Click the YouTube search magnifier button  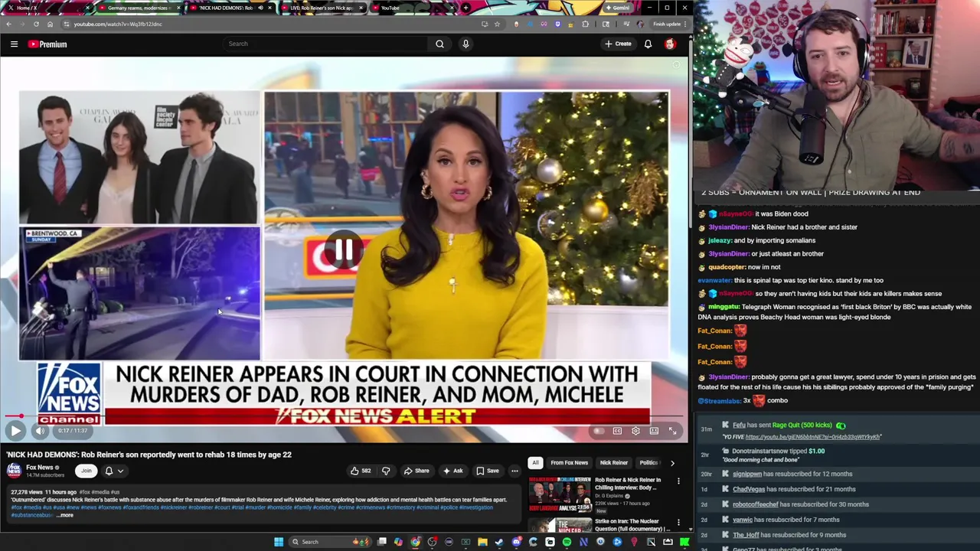tap(439, 44)
